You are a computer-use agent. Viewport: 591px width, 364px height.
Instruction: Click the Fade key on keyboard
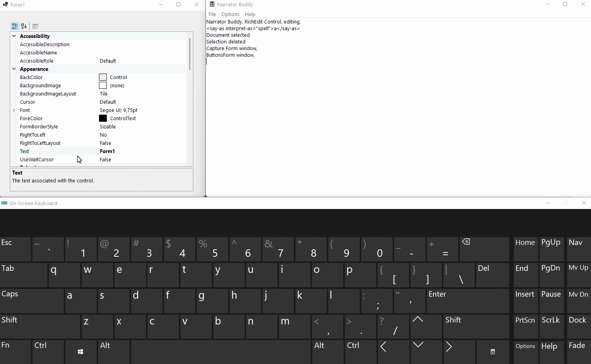pos(579,352)
